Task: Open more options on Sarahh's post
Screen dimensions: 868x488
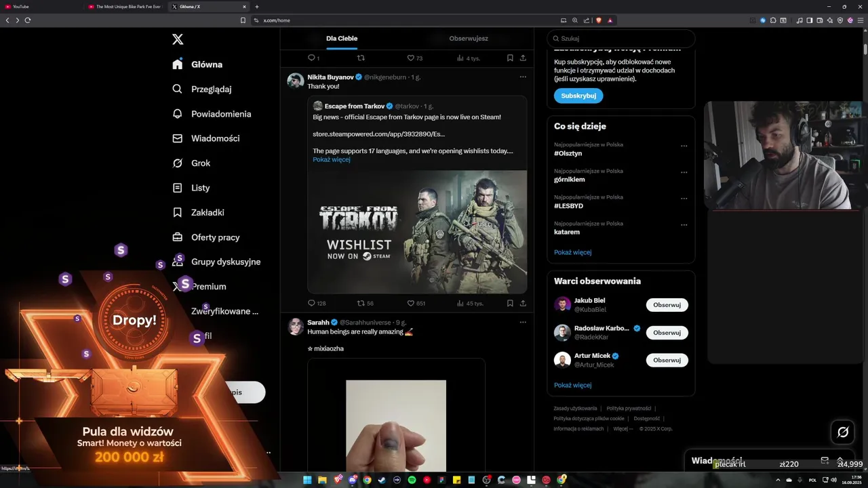Action: pyautogui.click(x=523, y=322)
